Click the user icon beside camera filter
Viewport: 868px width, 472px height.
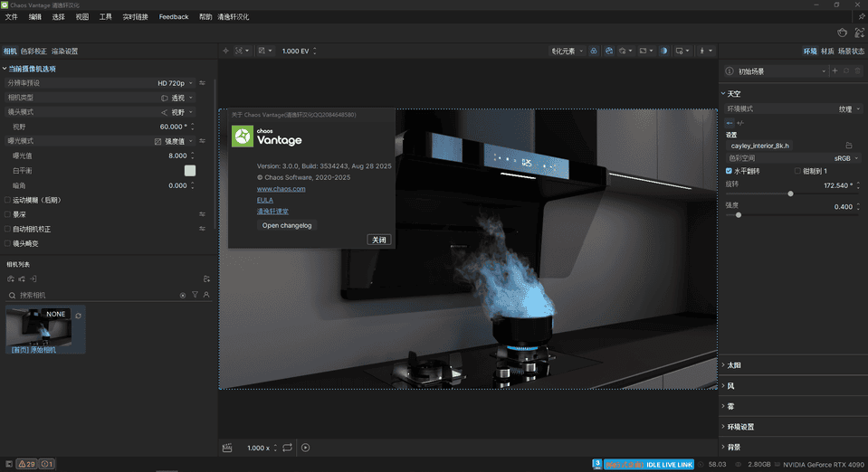tap(206, 295)
